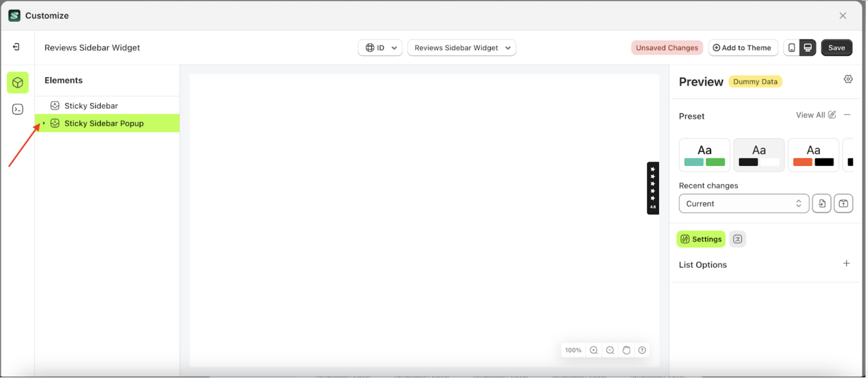This screenshot has height=378, width=868.
Task: Switch preview to desktop view
Action: [x=808, y=48]
